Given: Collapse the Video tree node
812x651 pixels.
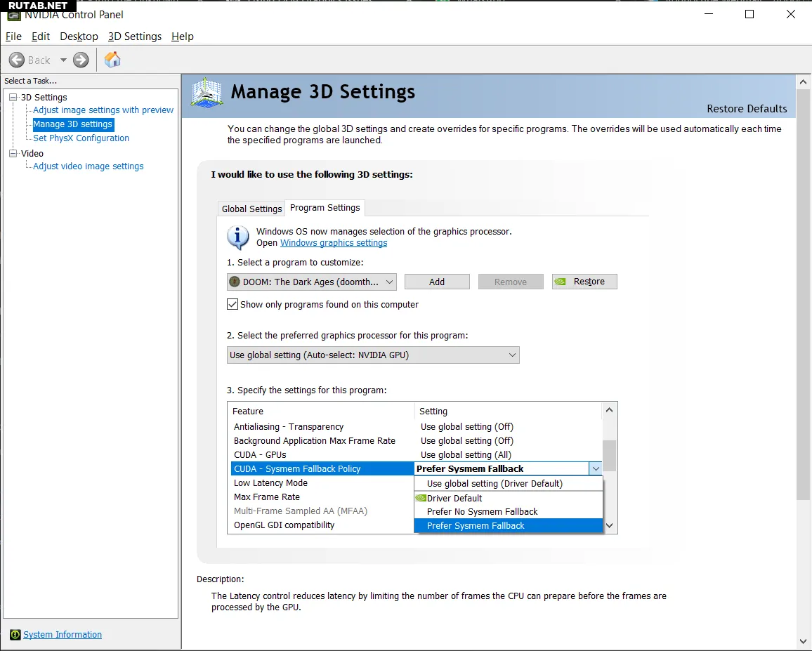Looking at the screenshot, I should (x=13, y=154).
